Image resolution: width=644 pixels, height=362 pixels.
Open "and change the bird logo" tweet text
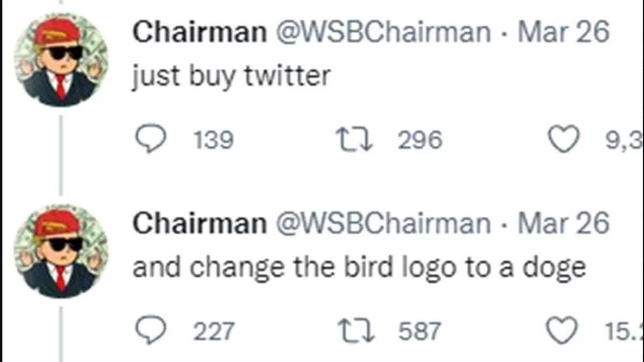click(x=358, y=267)
